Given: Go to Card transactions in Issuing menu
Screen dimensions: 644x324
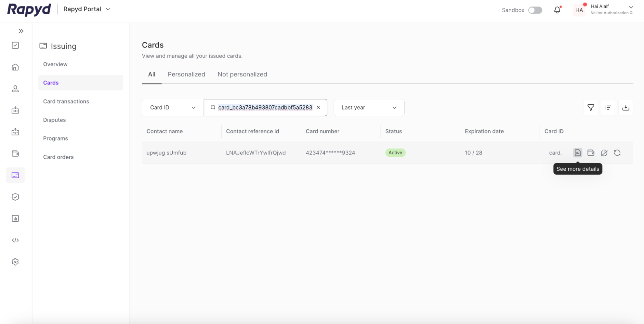Looking at the screenshot, I should pos(66,101).
